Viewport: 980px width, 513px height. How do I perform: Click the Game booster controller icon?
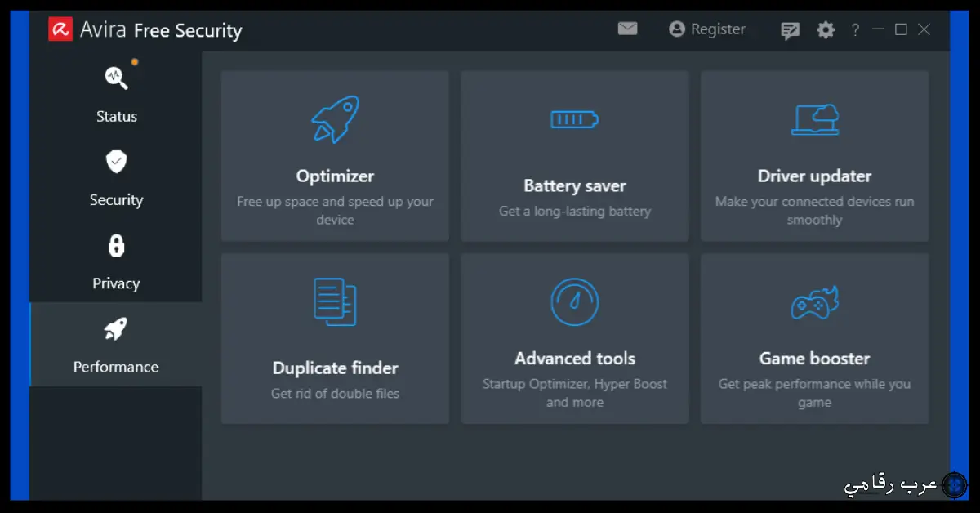point(814,301)
